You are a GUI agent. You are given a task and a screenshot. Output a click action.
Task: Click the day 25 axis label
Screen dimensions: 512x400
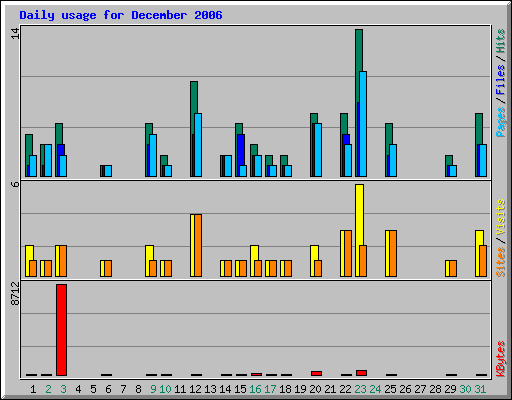pyautogui.click(x=390, y=389)
